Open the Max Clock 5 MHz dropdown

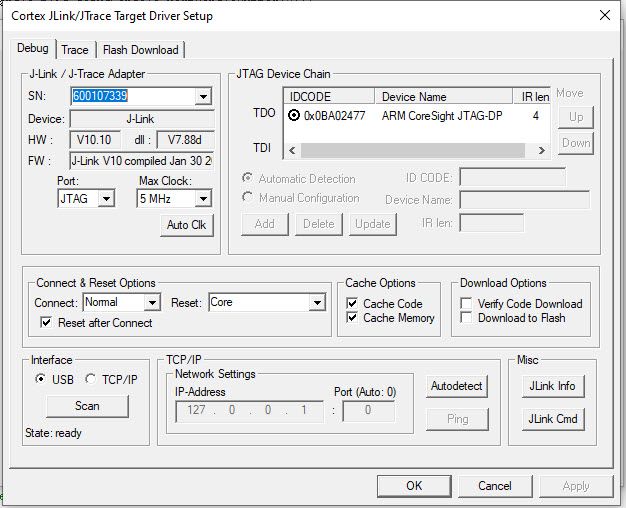tap(203, 198)
